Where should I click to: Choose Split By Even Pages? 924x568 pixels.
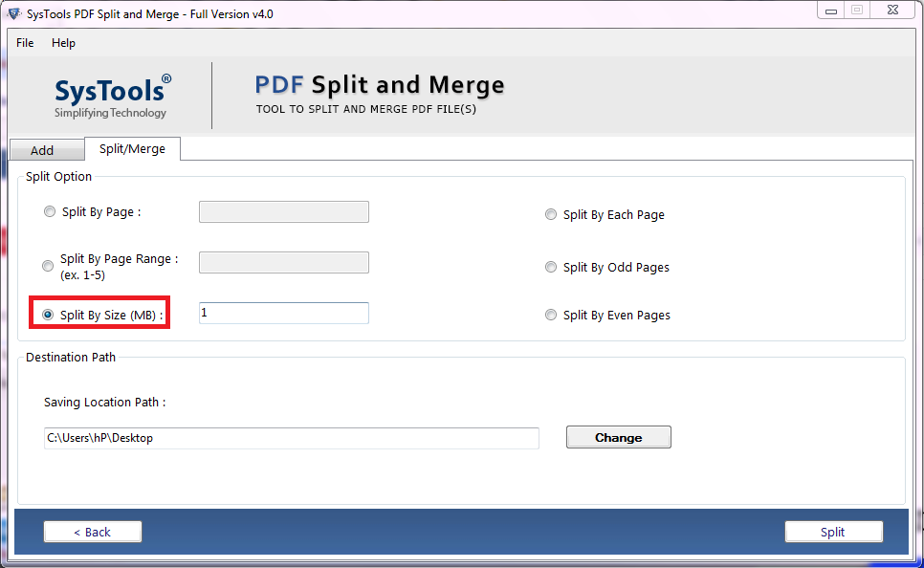[x=551, y=315]
